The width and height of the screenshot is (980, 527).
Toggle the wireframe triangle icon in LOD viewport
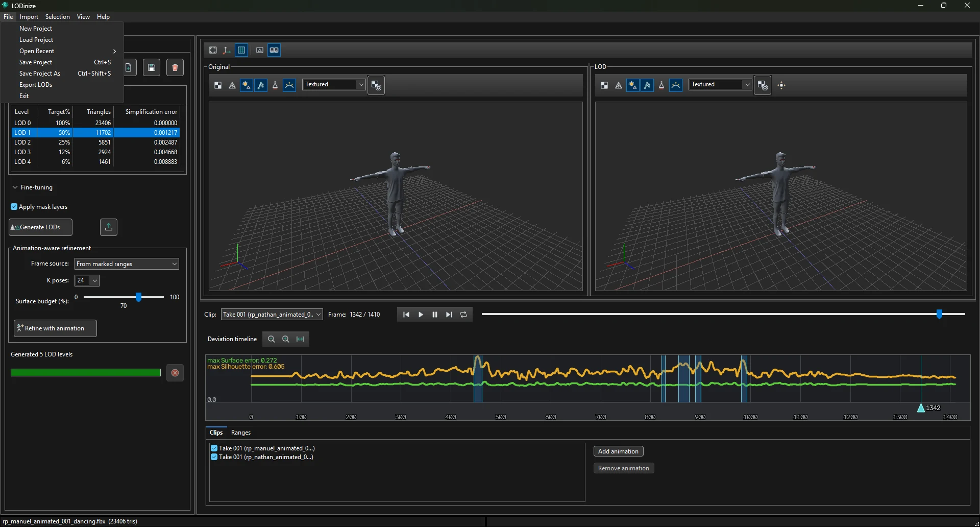pos(619,85)
